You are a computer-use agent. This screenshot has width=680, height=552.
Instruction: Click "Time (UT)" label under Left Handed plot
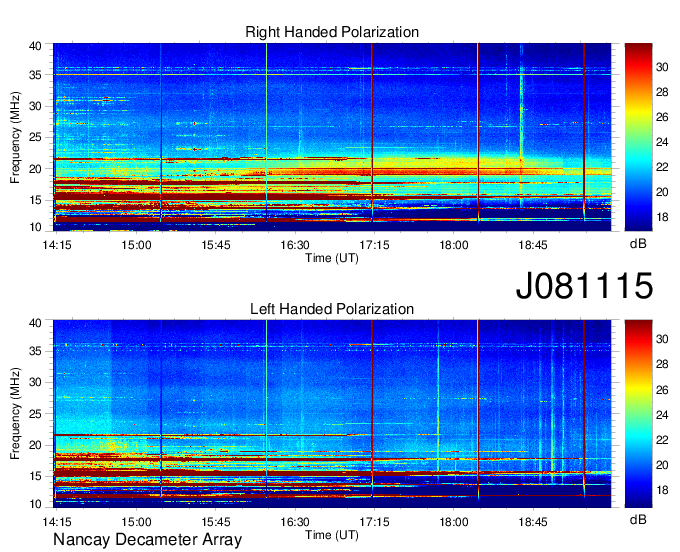pos(332,535)
